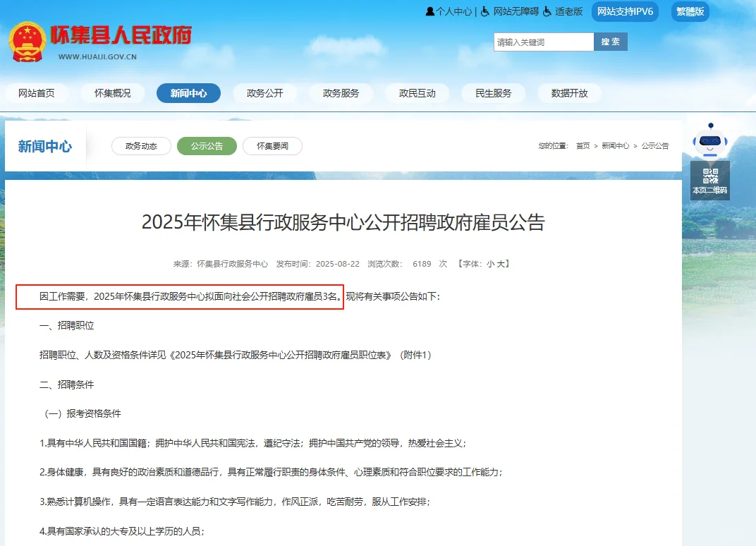Click the 搜索 search button
Viewport: 756px width, 546px height.
click(x=611, y=42)
